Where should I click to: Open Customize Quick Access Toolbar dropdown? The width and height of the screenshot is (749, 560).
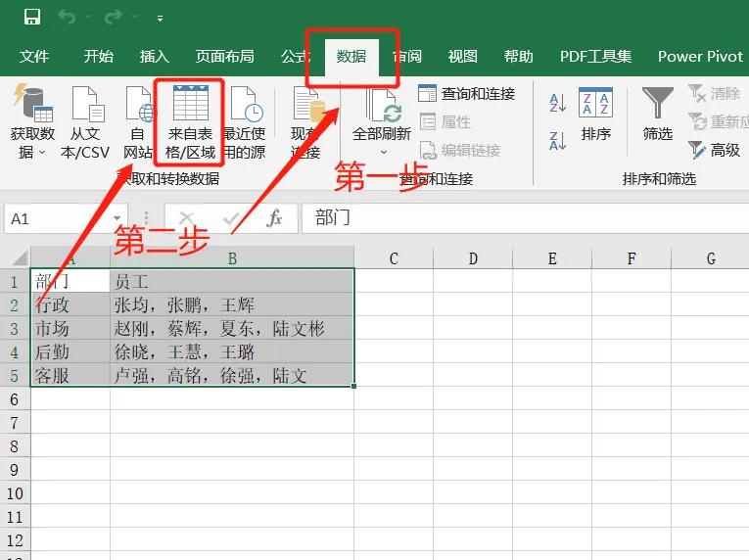[160, 19]
